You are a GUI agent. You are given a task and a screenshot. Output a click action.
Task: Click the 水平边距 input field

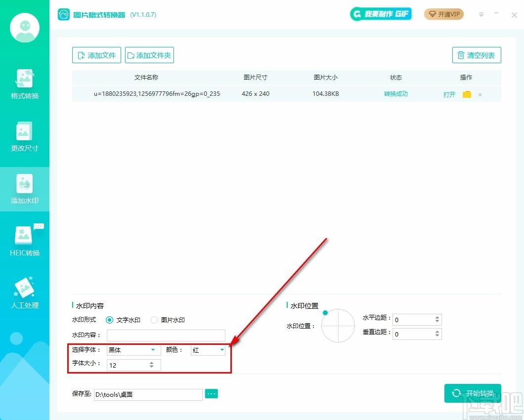coord(417,319)
